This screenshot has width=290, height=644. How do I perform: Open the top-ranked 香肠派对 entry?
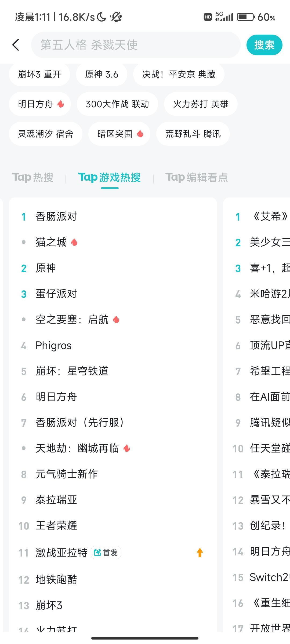tap(113, 217)
